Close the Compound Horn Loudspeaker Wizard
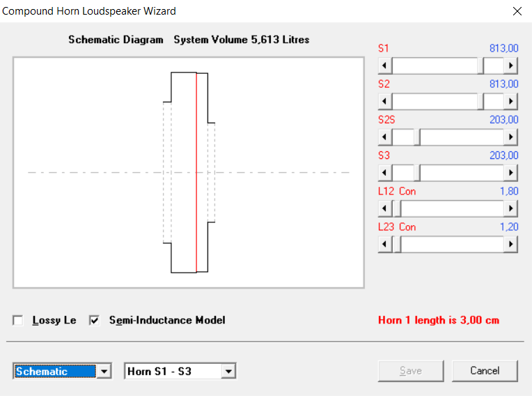This screenshot has height=396, width=532. click(x=517, y=11)
